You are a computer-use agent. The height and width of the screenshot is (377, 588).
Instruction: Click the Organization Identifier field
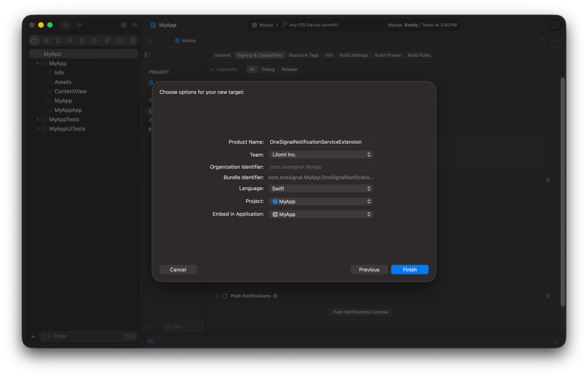(321, 167)
